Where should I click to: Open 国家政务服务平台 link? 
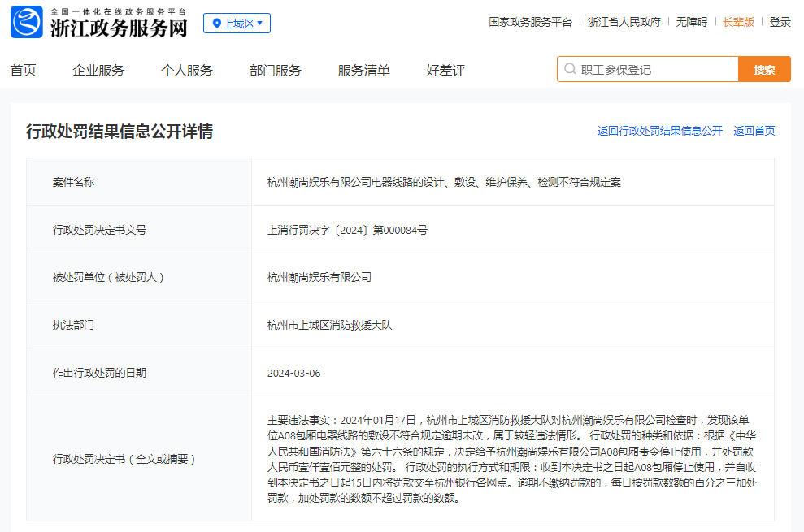pos(530,22)
